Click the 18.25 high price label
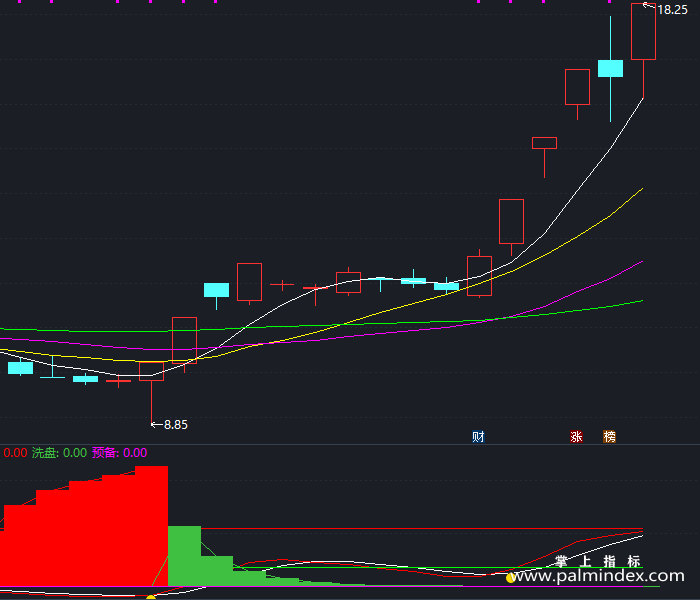This screenshot has width=700, height=600. point(672,10)
